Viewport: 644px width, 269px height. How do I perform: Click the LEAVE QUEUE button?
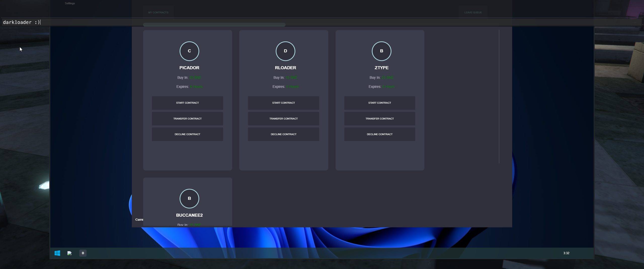click(x=473, y=12)
